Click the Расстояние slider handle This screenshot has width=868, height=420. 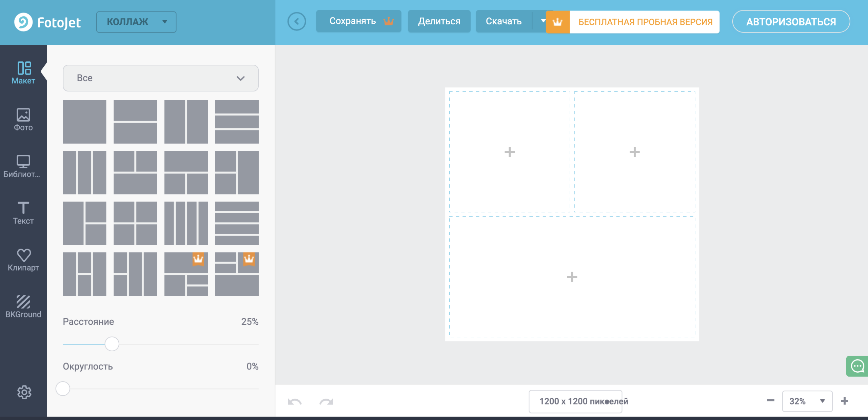[x=112, y=344]
